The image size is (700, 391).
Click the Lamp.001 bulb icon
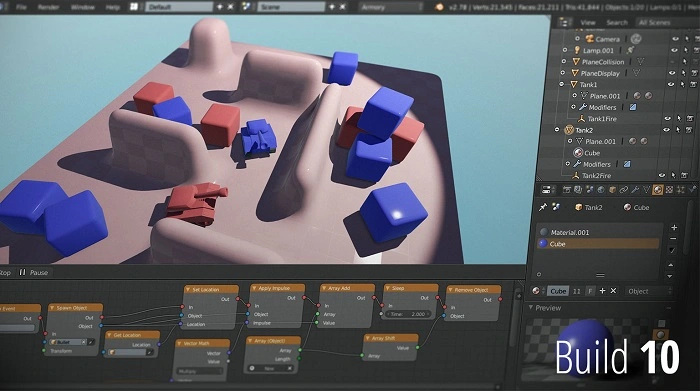click(x=577, y=50)
